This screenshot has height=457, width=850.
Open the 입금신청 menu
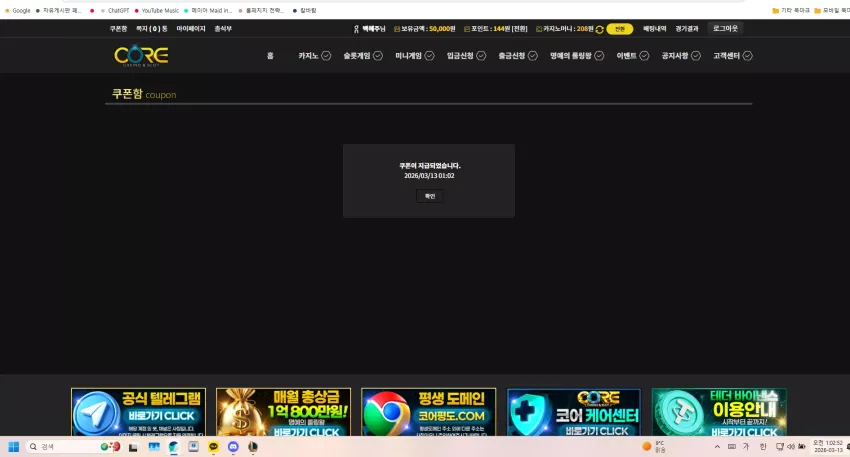[460, 56]
